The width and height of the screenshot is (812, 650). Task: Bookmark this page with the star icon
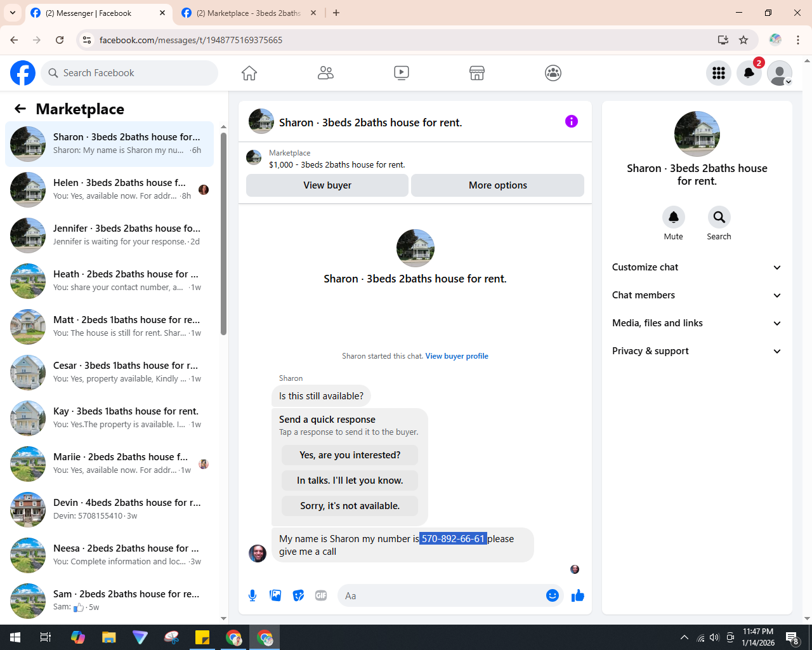[743, 40]
